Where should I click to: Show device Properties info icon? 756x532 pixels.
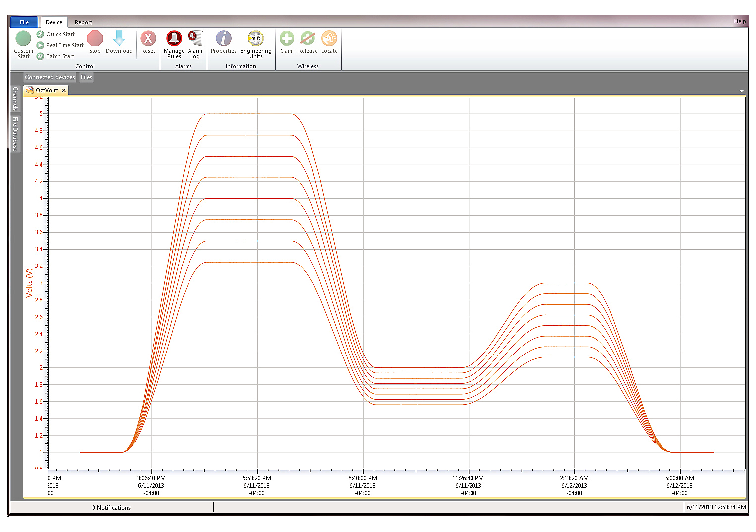pyautogui.click(x=224, y=39)
